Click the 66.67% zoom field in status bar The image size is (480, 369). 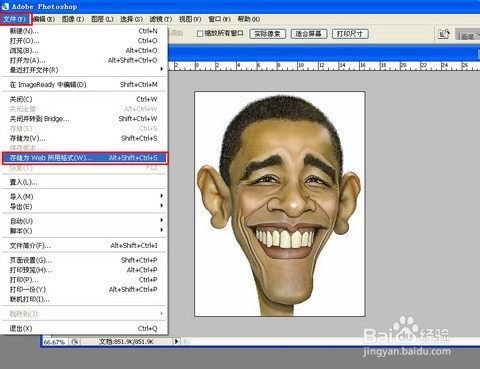tap(55, 342)
